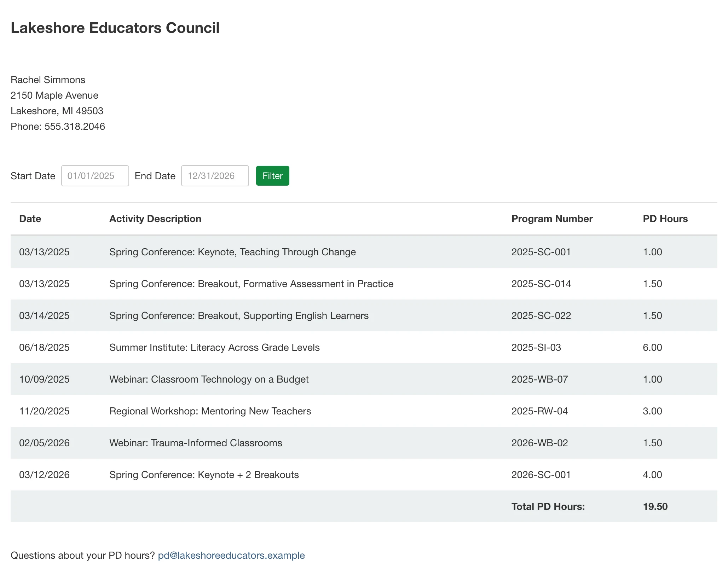Screen dimensions: 728x587
Task: Click the Program Number column header
Action: 552,219
